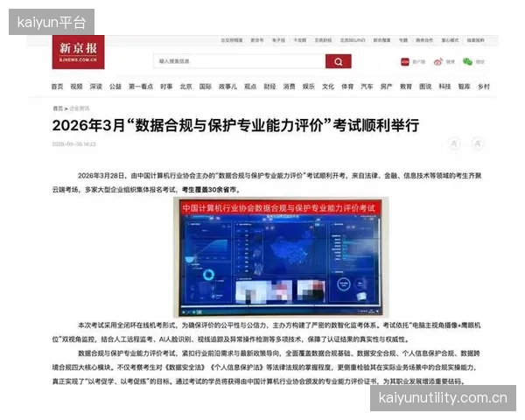The height and width of the screenshot is (420, 525).
Task: Visit the 图说 section
Action: pyautogui.click(x=425, y=87)
